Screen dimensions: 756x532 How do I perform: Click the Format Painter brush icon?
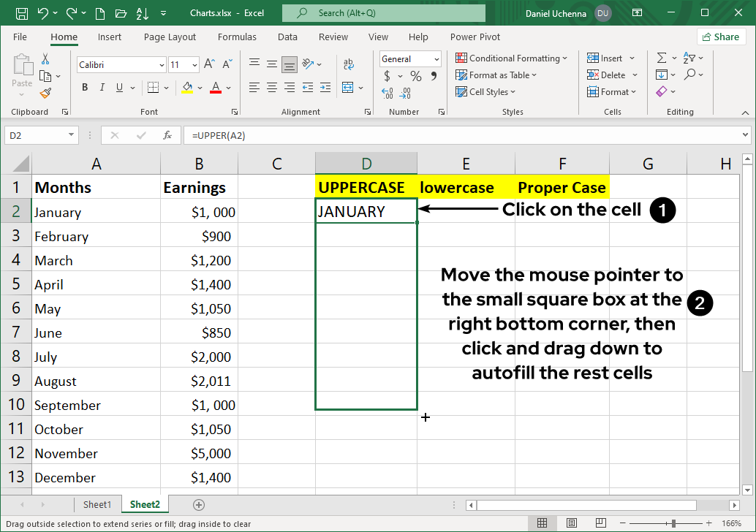click(x=45, y=93)
